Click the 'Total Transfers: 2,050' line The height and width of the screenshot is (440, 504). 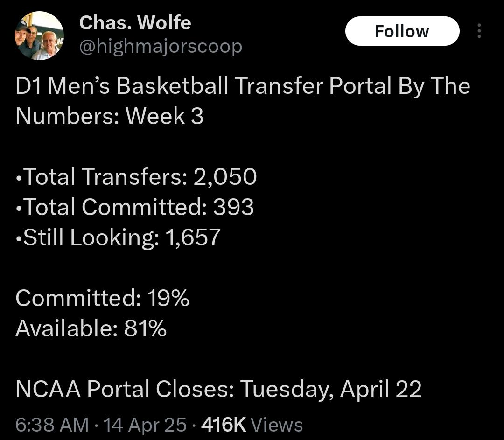[x=136, y=176]
